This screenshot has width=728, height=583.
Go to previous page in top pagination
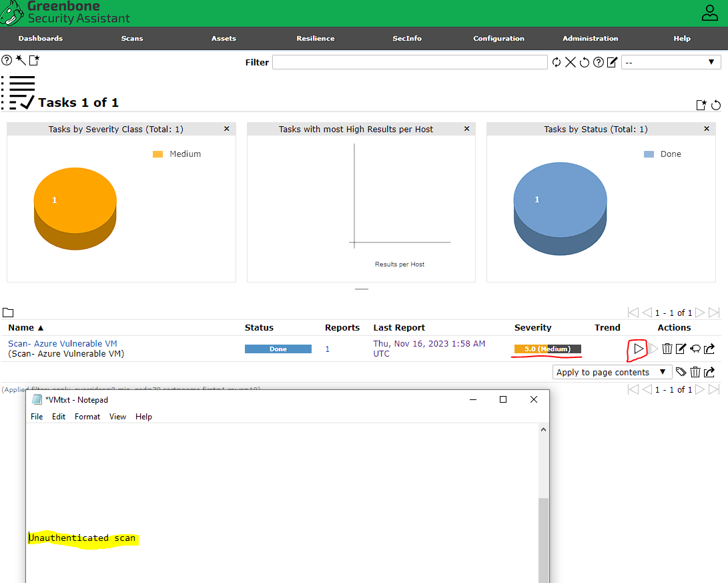click(x=647, y=313)
